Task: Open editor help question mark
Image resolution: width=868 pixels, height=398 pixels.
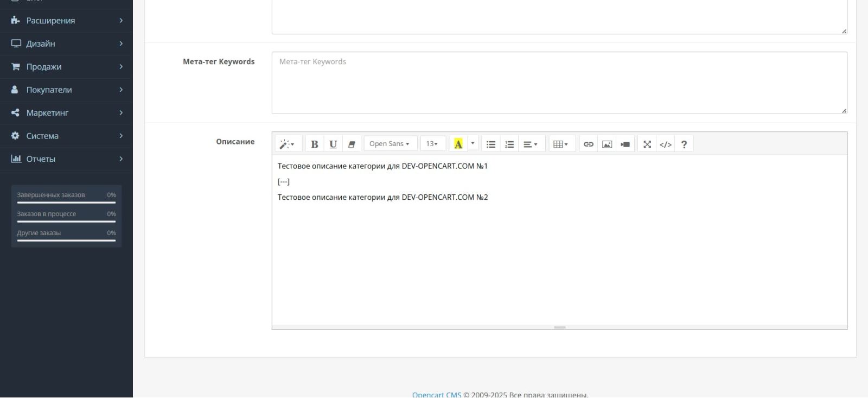Action: point(684,144)
